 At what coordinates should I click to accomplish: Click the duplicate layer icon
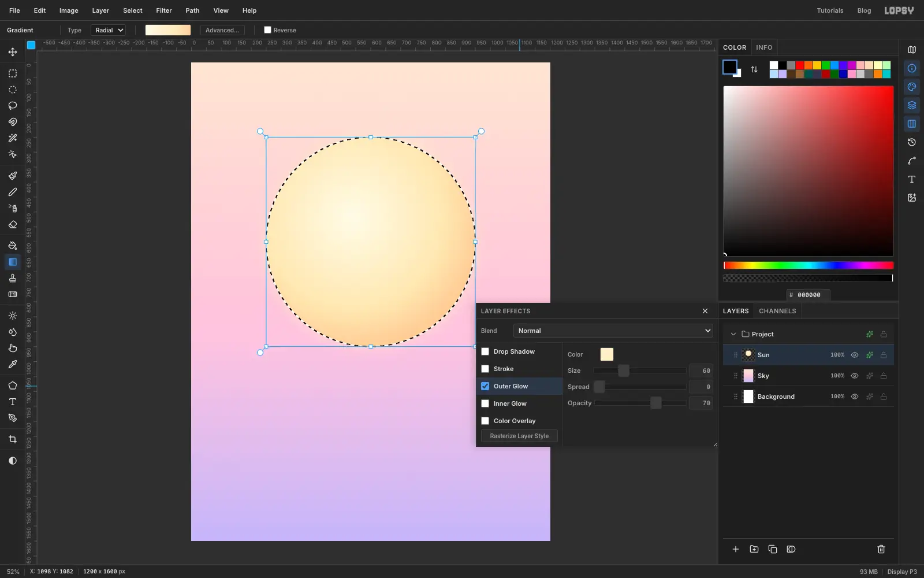coord(773,549)
